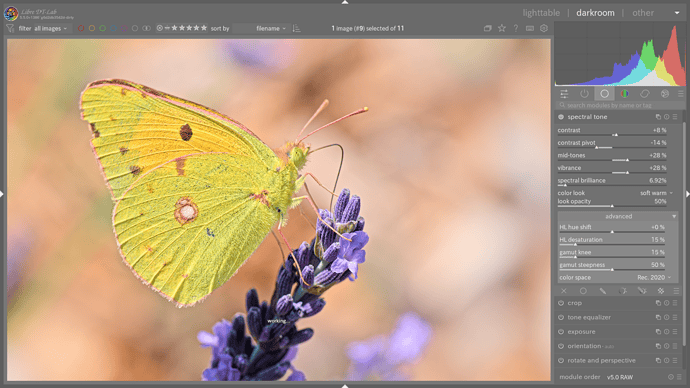Click the grouping overlays icon in toolbar
The height and width of the screenshot is (388, 690).
(488, 28)
